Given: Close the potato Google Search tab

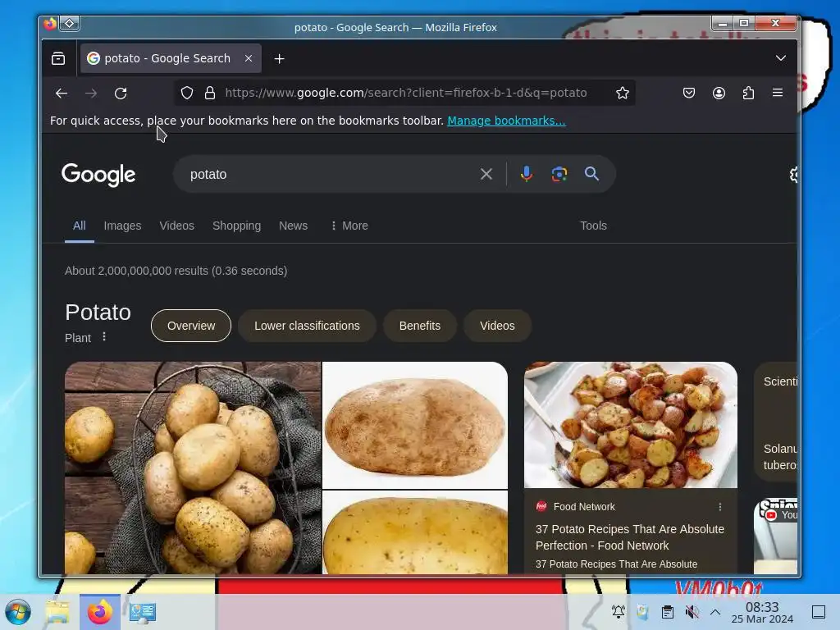Looking at the screenshot, I should [249, 58].
